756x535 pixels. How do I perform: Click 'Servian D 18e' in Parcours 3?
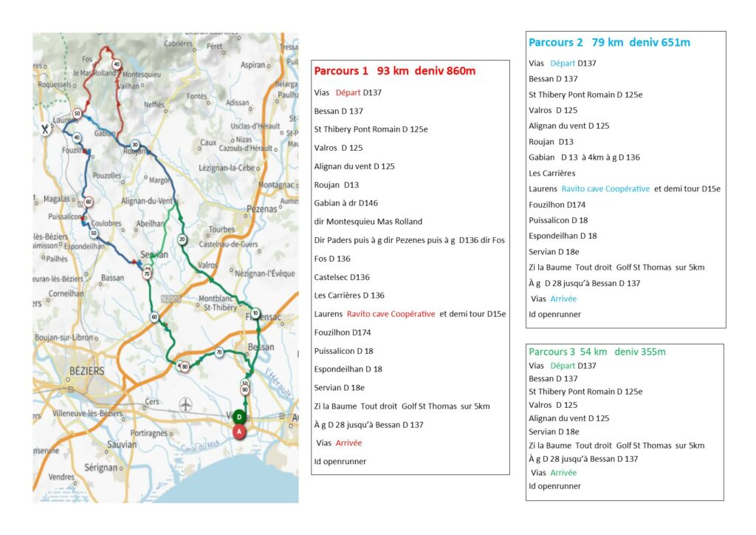pos(554,432)
